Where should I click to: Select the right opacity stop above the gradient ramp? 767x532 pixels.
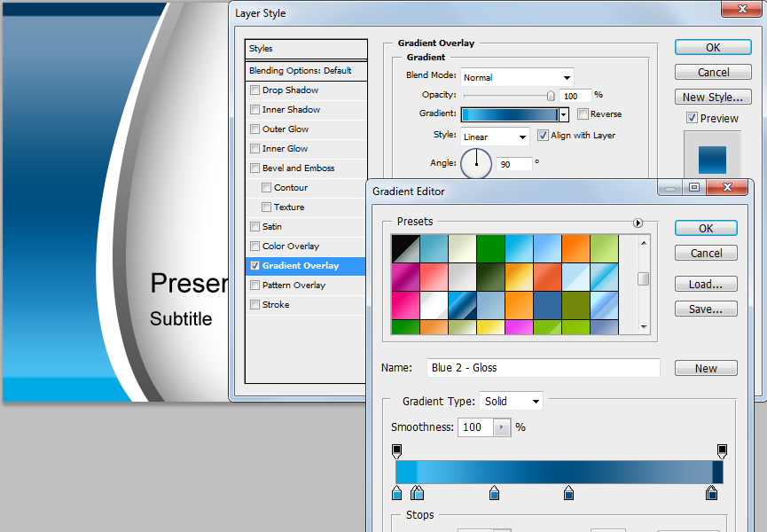pos(721,450)
